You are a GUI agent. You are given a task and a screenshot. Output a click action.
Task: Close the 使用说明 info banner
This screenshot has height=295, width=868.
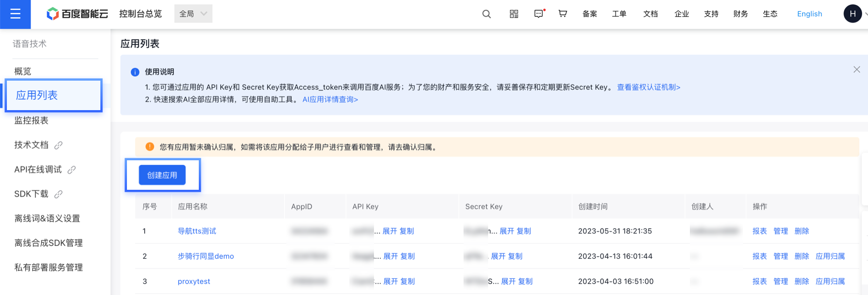[856, 70]
